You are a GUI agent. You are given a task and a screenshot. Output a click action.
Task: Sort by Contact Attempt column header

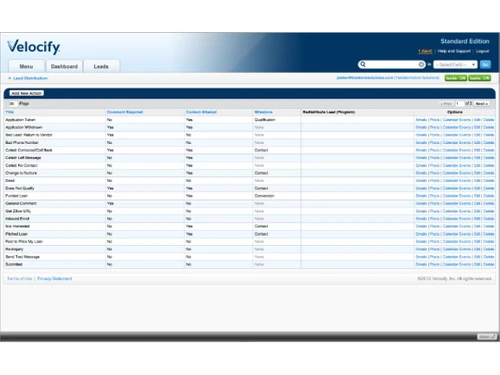point(201,112)
